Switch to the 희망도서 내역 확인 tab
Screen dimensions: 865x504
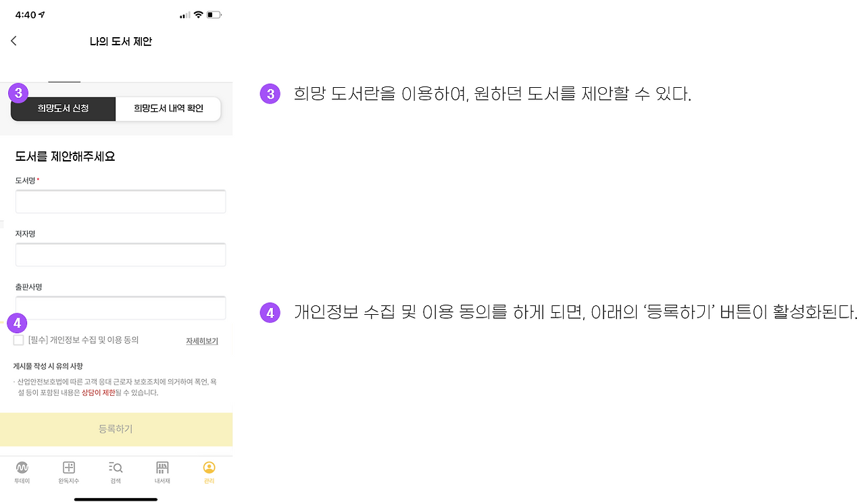click(168, 109)
